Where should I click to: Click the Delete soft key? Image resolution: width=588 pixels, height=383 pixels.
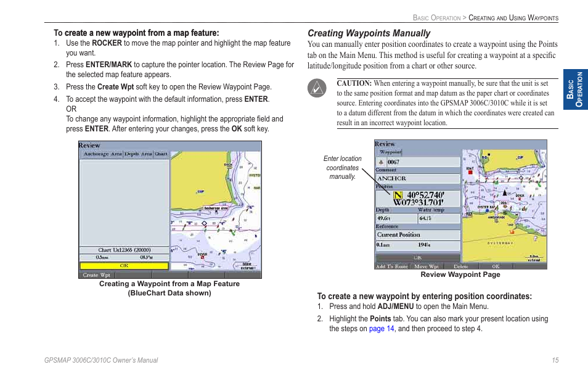(461, 266)
